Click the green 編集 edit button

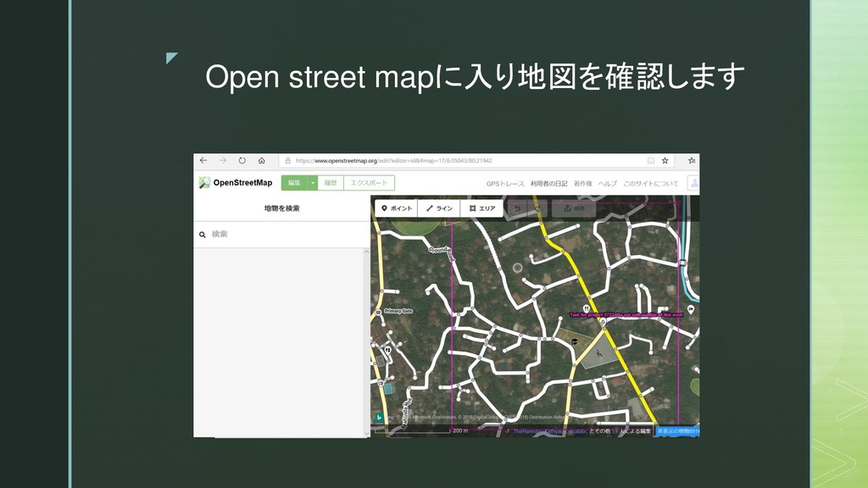pyautogui.click(x=294, y=183)
